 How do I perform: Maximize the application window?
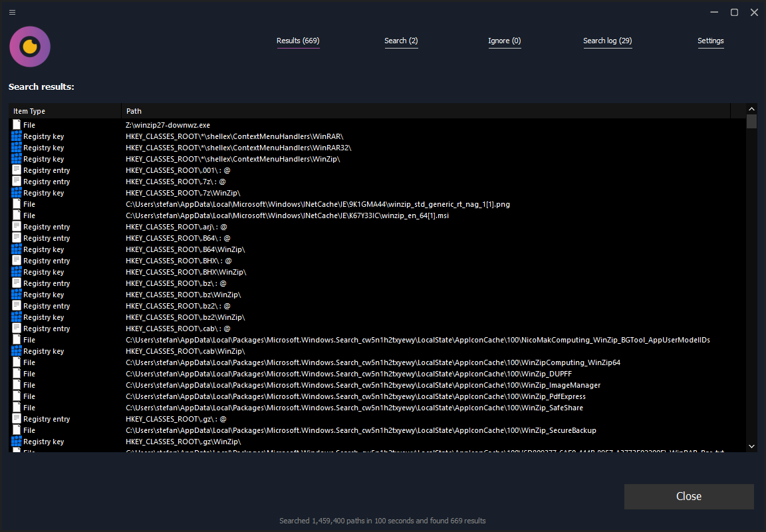click(734, 12)
